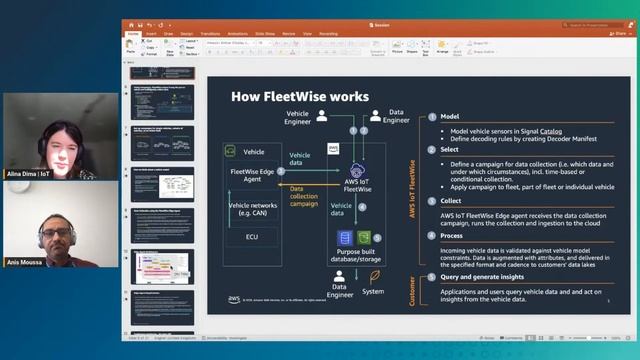Click the Comments button in status bar

pos(511,338)
